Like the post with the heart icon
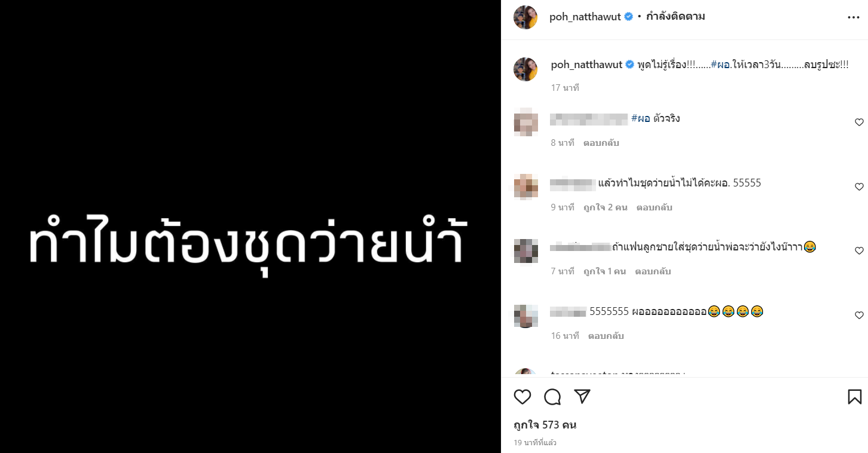This screenshot has width=868, height=453. 522,397
